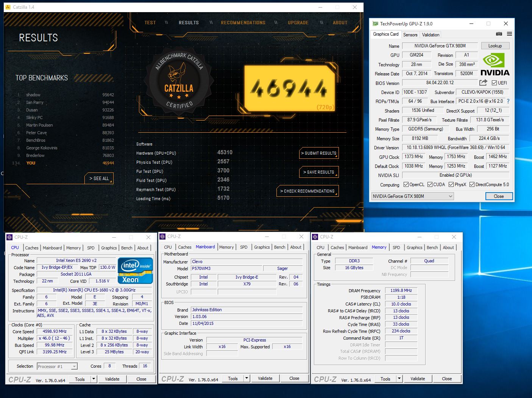Image resolution: width=532 pixels, height=398 pixels.
Task: Toggle the UEFI checkbox in GPU-Z
Action: tap(494, 83)
